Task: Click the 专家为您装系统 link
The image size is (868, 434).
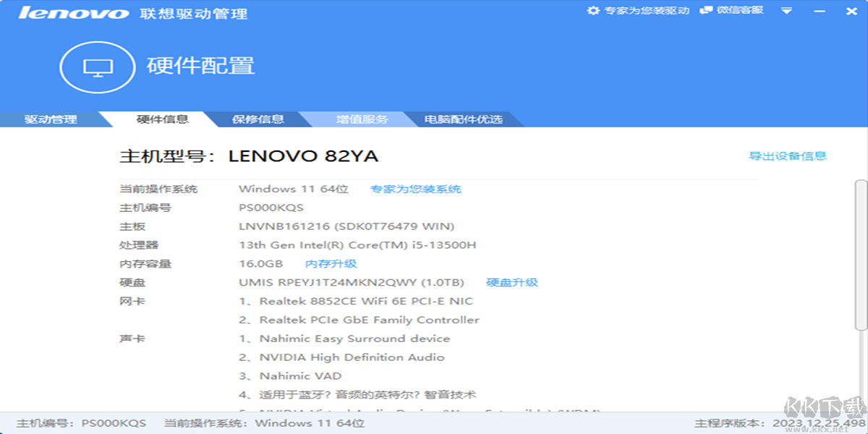Action: point(416,190)
